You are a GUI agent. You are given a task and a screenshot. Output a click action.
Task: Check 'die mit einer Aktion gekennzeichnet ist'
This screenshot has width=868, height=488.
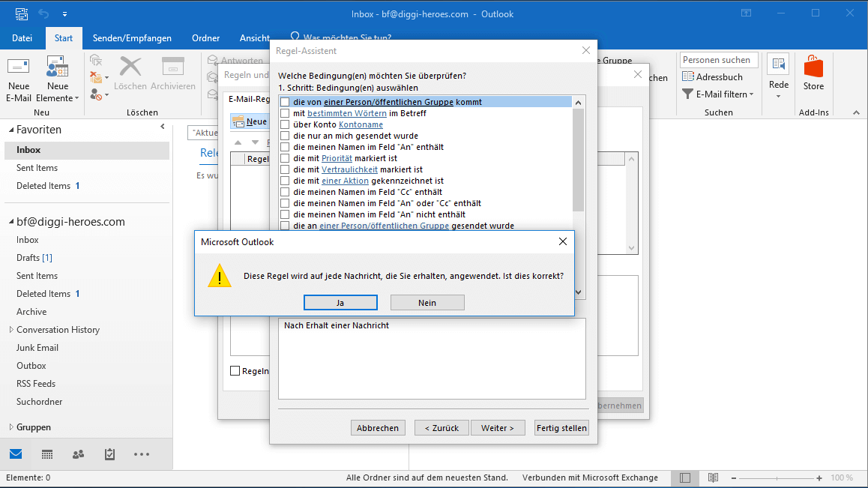coord(285,181)
